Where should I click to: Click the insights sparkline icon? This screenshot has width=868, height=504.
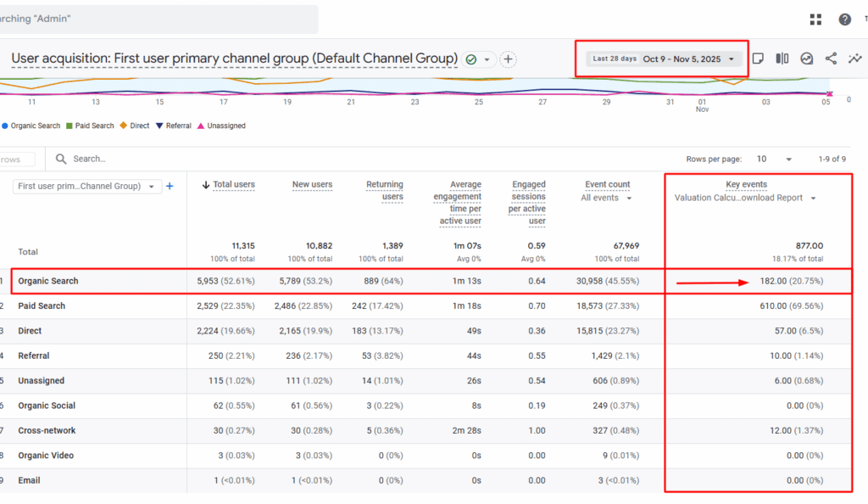[854, 59]
